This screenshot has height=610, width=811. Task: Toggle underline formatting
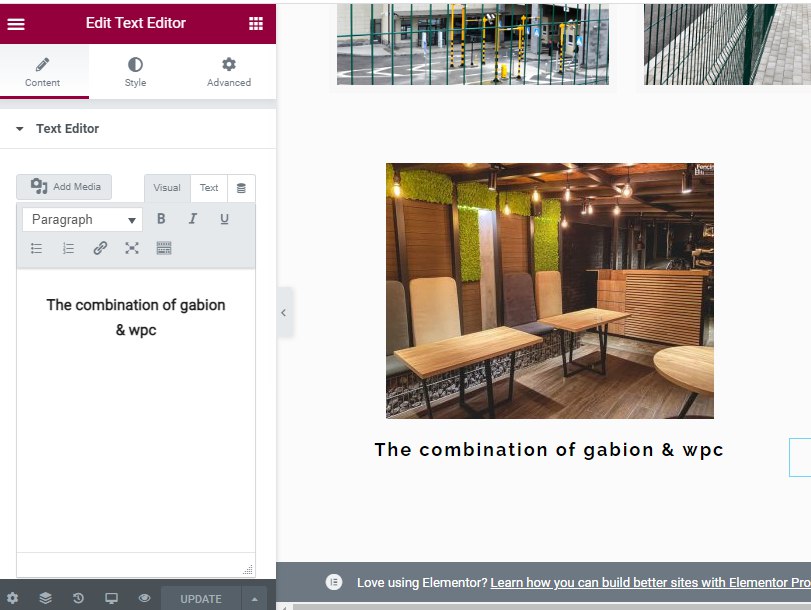click(224, 219)
